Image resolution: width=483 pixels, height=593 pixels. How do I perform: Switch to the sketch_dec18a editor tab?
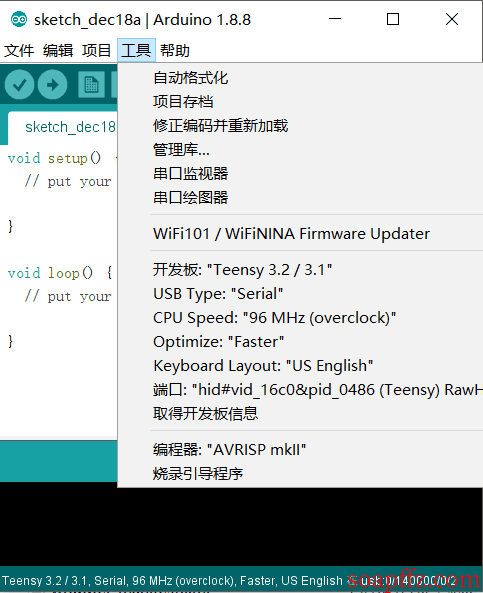point(63,127)
